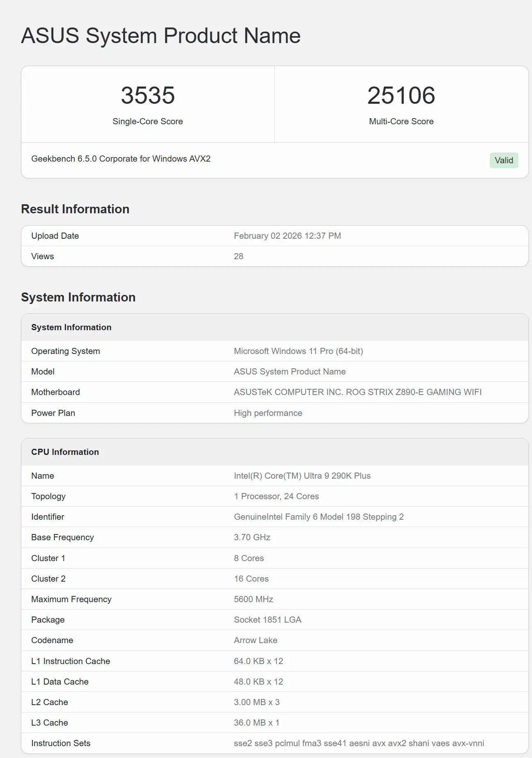
Task: Click "Geekbench 6.5.0 Corporate for Windows AVX2" text
Action: pos(121,159)
